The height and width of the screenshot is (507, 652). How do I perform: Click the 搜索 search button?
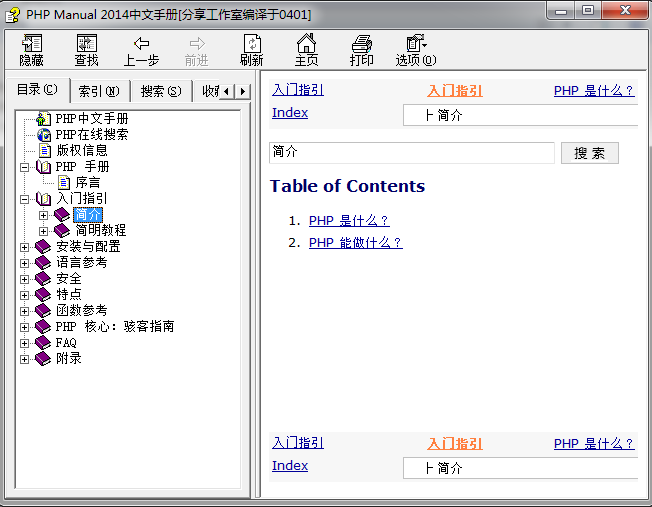(590, 153)
